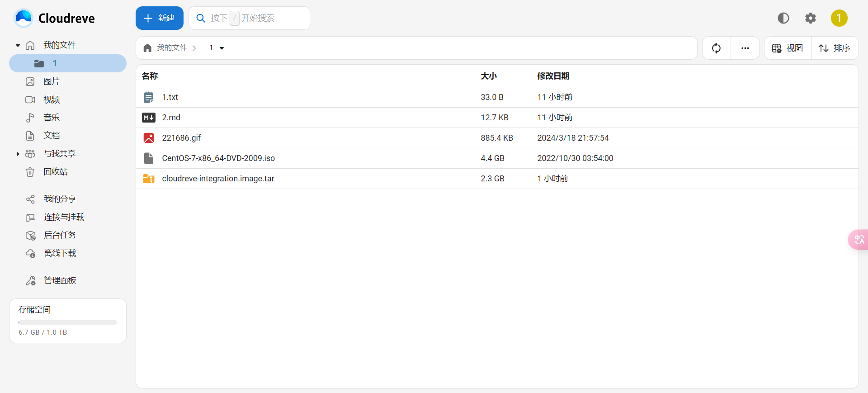Click the pink translate floating icon
This screenshot has width=868, height=393.
859,239
